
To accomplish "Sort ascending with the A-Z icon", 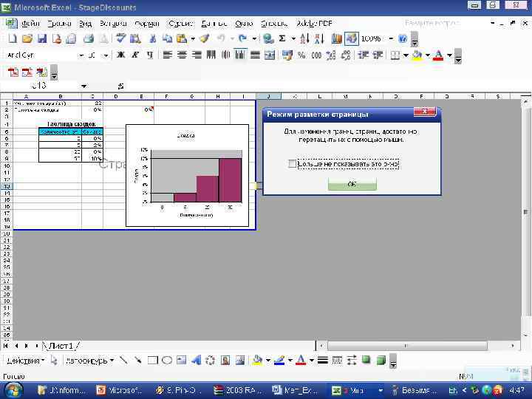I will [304, 38].
